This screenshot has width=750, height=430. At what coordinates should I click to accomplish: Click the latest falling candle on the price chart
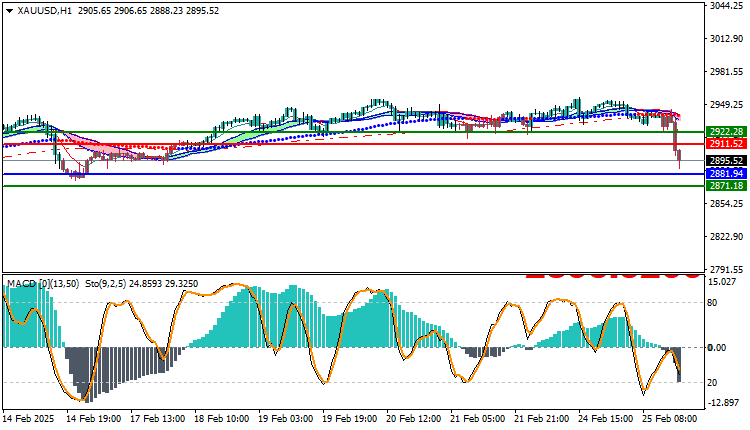680,158
